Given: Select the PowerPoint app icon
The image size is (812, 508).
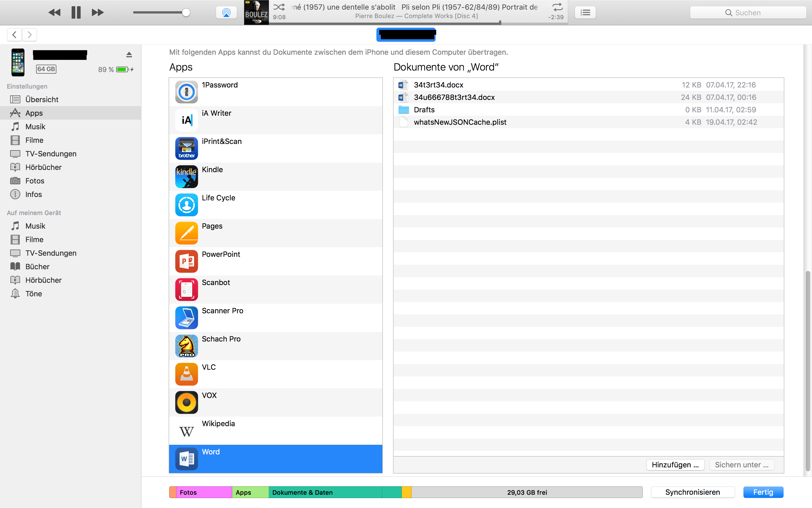Looking at the screenshot, I should pyautogui.click(x=187, y=261).
